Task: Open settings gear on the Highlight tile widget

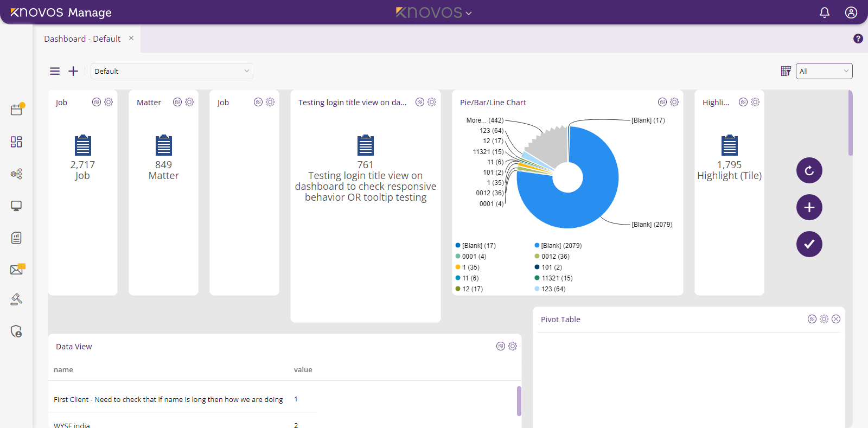Action: (755, 102)
